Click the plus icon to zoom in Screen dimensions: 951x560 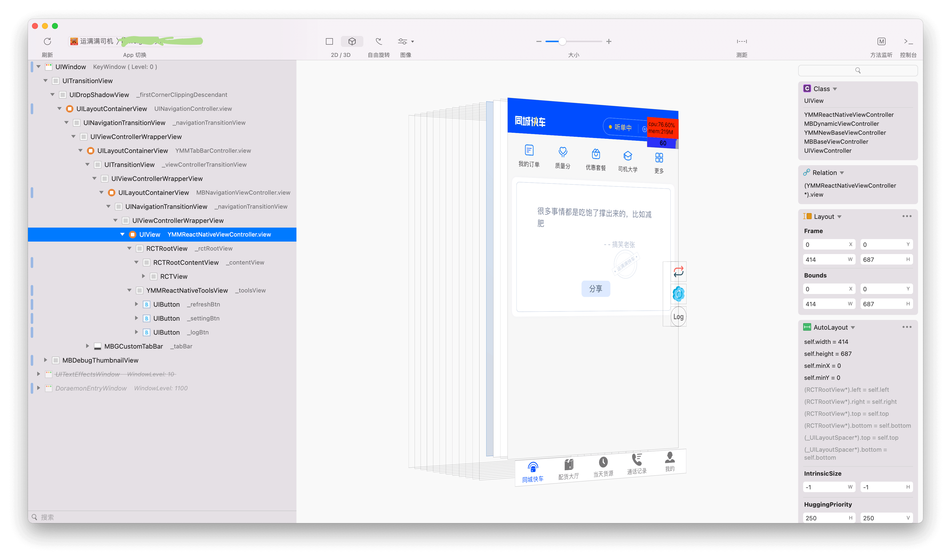[609, 41]
